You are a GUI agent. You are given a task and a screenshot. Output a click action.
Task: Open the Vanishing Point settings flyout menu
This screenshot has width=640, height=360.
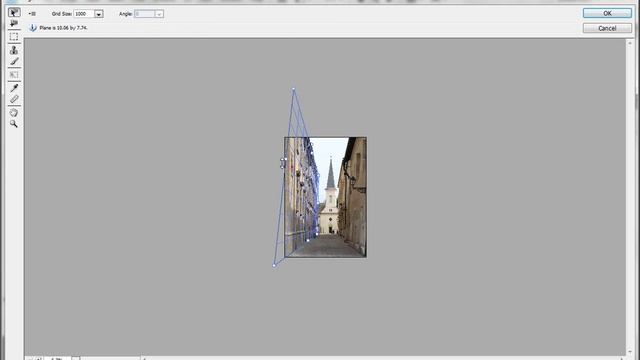coord(32,14)
